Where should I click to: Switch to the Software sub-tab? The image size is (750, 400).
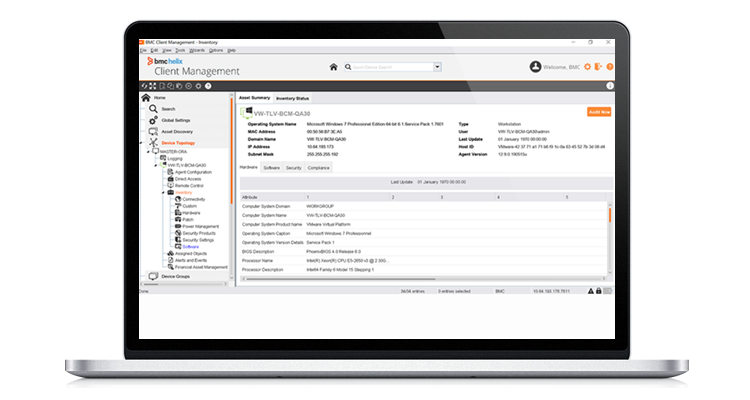pos(272,168)
